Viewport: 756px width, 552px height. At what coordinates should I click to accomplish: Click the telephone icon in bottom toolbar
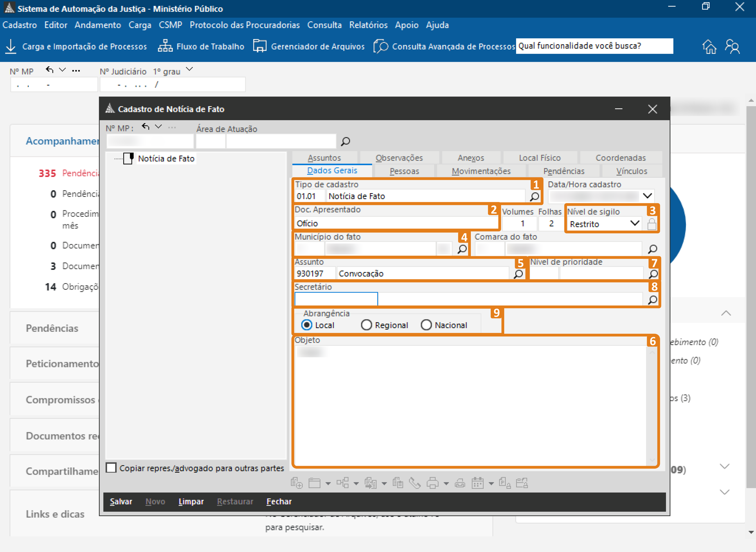click(x=415, y=483)
